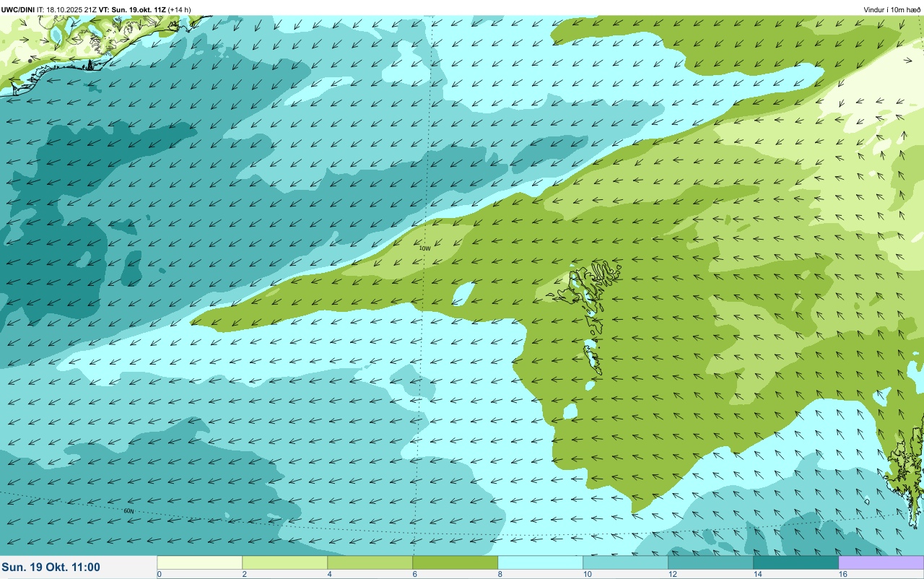Image resolution: width=924 pixels, height=579 pixels.
Task: Click the light teal 10-12 legend swatch
Action: [625, 562]
